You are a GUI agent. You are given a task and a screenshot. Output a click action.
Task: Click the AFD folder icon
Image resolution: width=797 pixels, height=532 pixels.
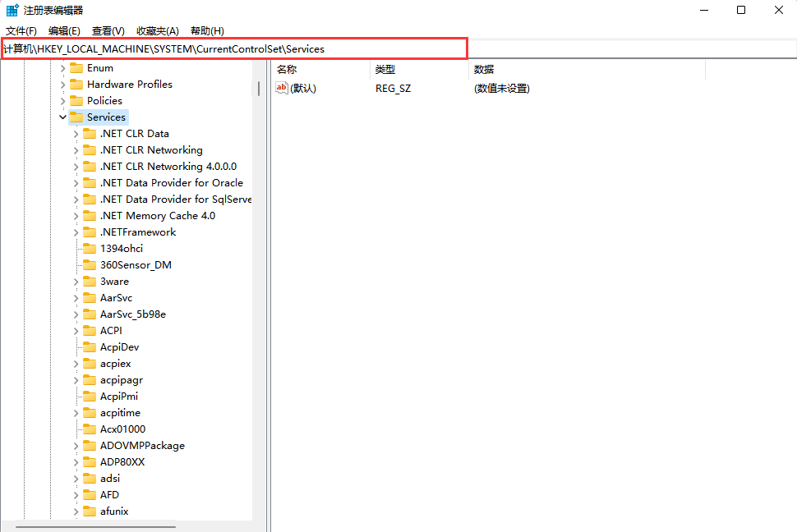click(90, 495)
